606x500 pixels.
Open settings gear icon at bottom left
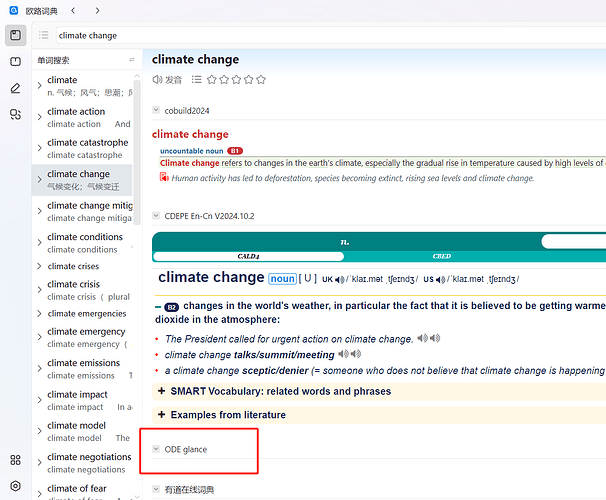click(x=15, y=487)
